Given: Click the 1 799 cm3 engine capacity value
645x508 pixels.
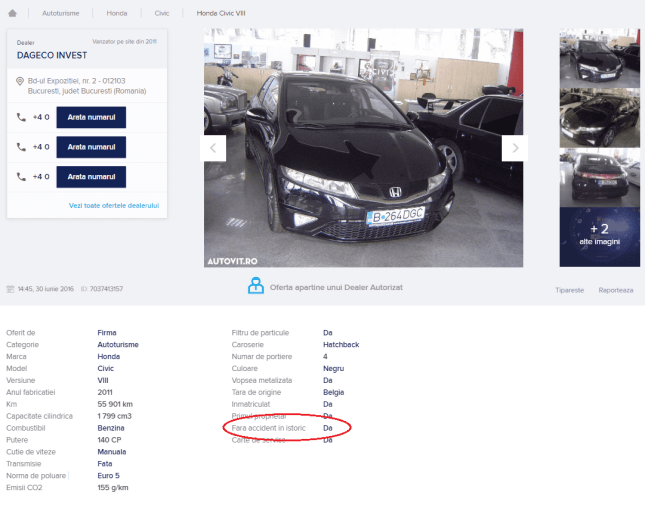Looking at the screenshot, I should pyautogui.click(x=114, y=416).
